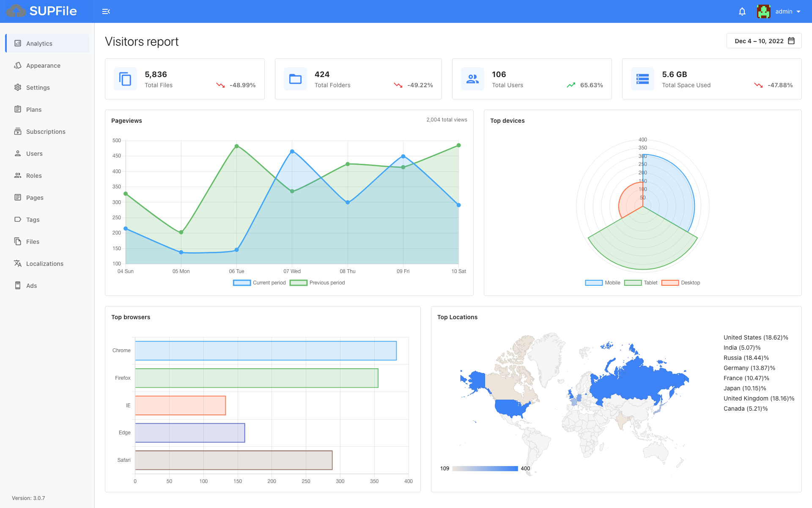The height and width of the screenshot is (508, 812).
Task: Click the Total Folders folder icon
Action: pyautogui.click(x=295, y=79)
